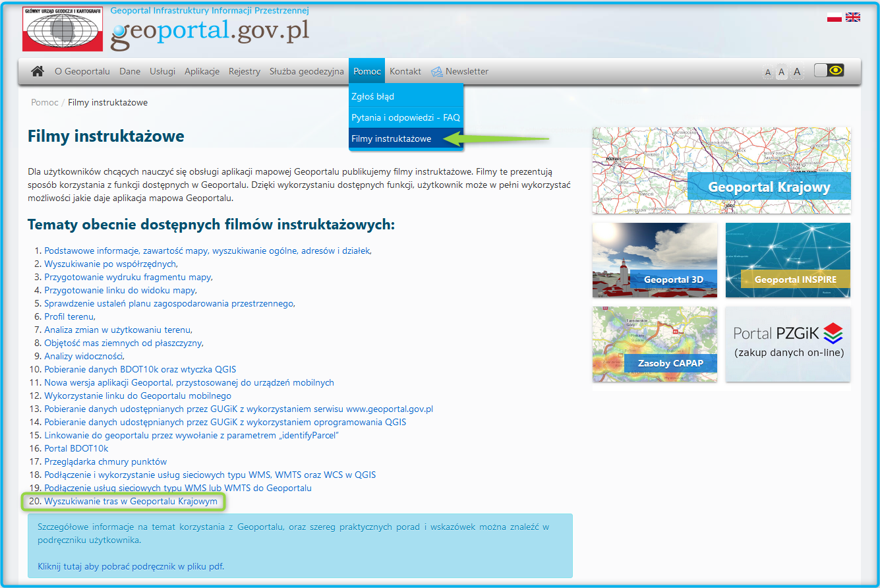Click the smallest "A" font size icon
The image size is (880, 588).
coord(767,72)
